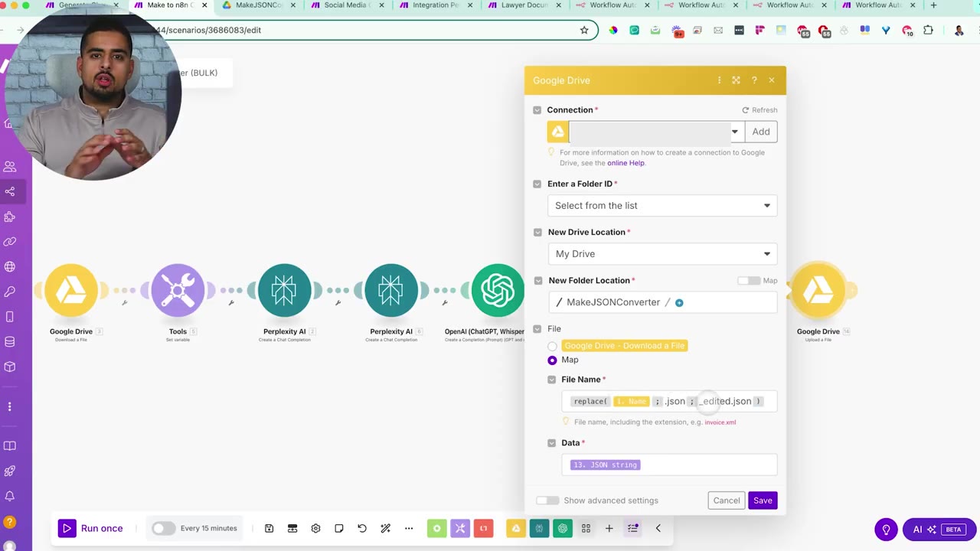Click the save scenario disk icon
Screen dimensions: 980x551
click(x=269, y=528)
